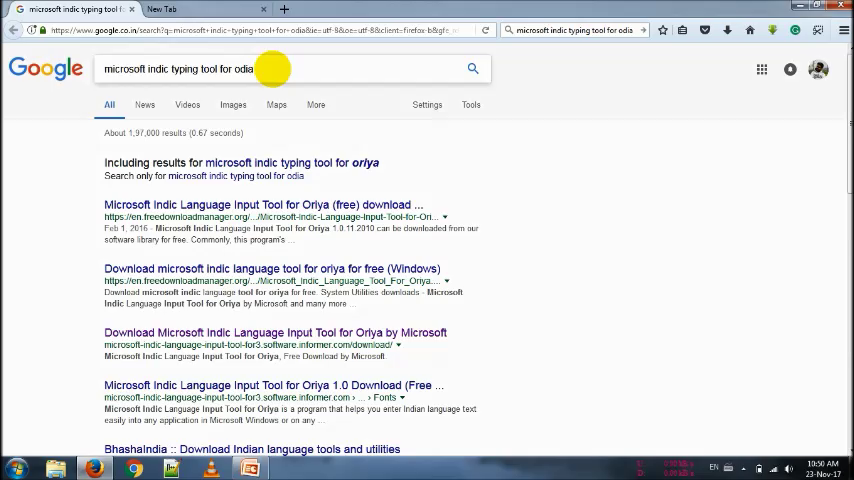Open the Google account profile picture
Image resolution: width=854 pixels, height=480 pixels.
click(819, 69)
